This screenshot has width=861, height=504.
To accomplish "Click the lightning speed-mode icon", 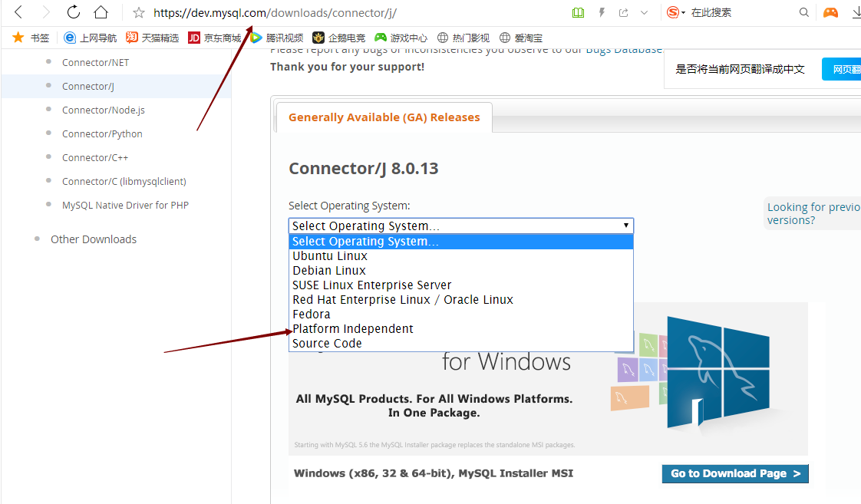I will [602, 12].
